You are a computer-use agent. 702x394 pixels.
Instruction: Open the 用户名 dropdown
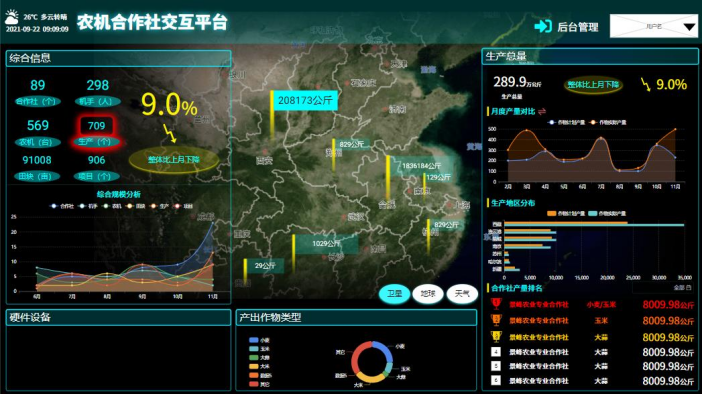654,26
